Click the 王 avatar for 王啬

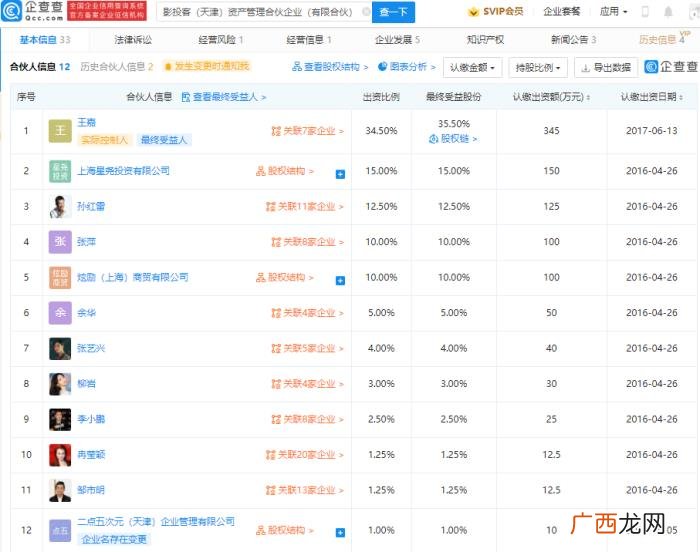[60, 131]
